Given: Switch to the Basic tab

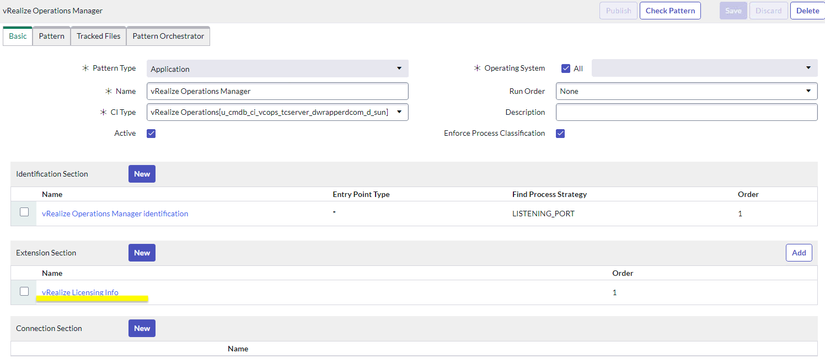Looking at the screenshot, I should pos(17,36).
